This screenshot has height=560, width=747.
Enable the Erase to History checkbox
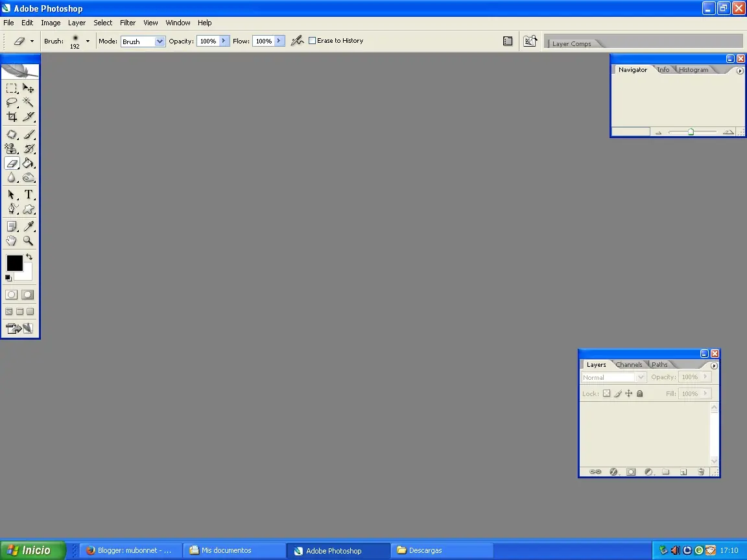[312, 40]
